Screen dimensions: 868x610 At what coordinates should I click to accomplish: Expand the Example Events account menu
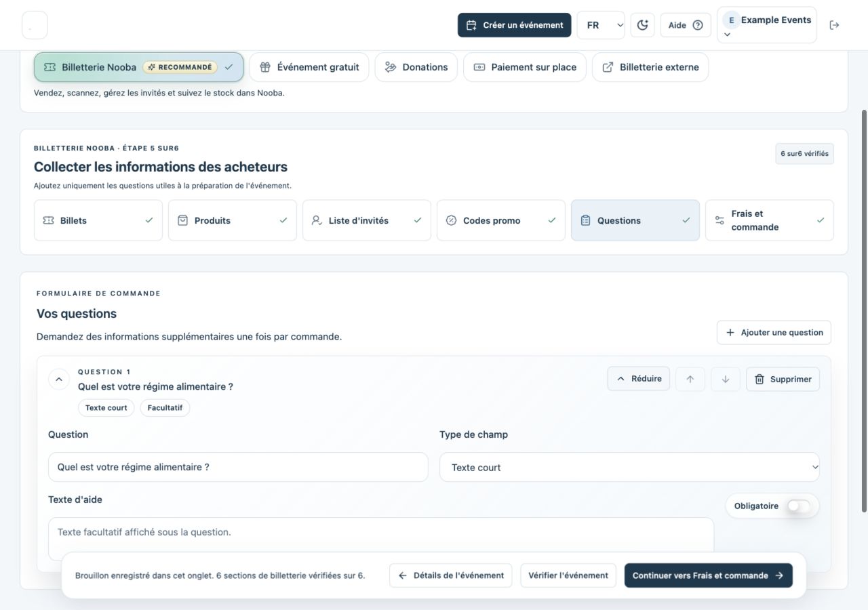pos(767,25)
